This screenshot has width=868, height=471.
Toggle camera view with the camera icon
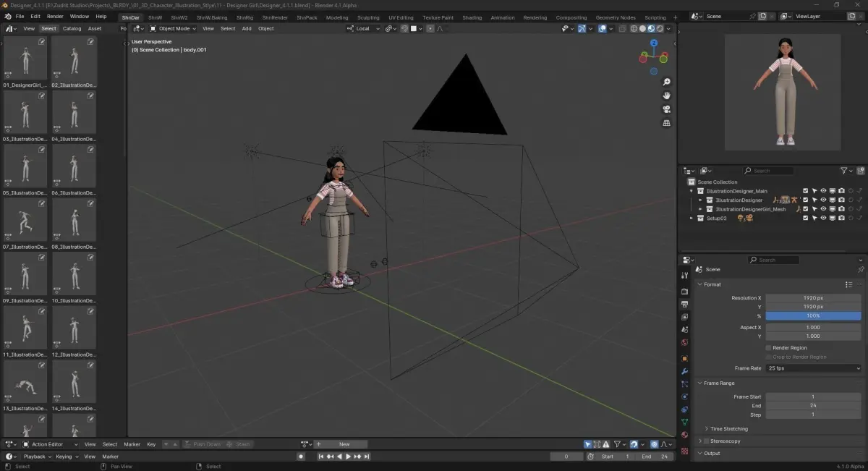pyautogui.click(x=666, y=109)
